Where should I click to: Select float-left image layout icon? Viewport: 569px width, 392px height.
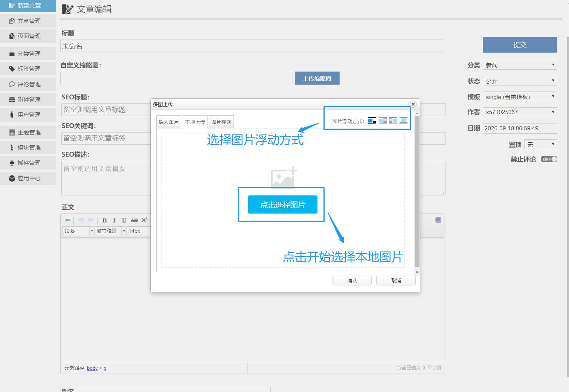pyautogui.click(x=383, y=121)
